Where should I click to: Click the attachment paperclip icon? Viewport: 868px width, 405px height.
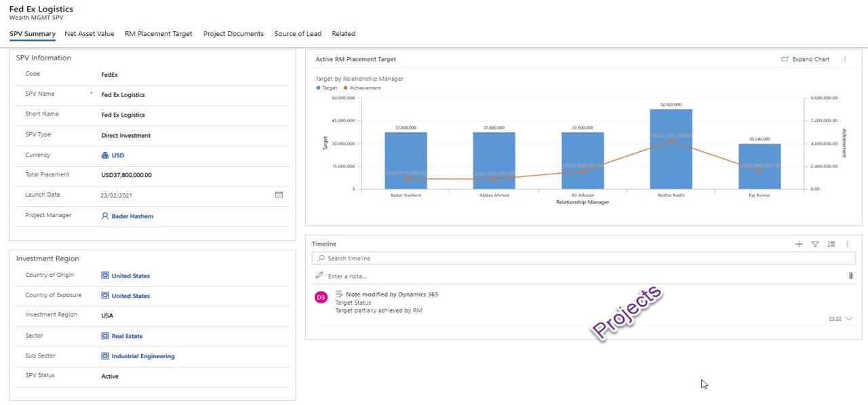point(850,276)
